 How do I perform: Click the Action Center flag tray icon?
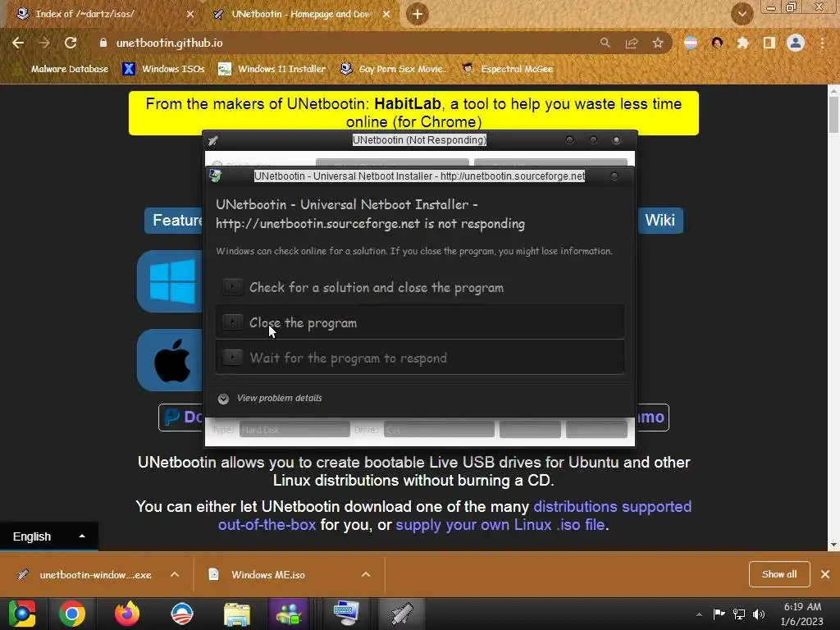tap(719, 614)
